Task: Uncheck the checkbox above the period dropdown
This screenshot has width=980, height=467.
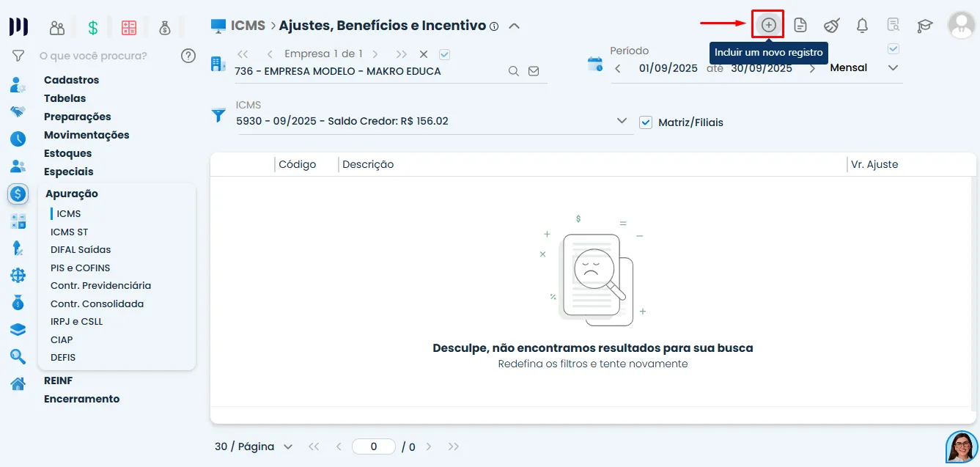Action: [894, 48]
